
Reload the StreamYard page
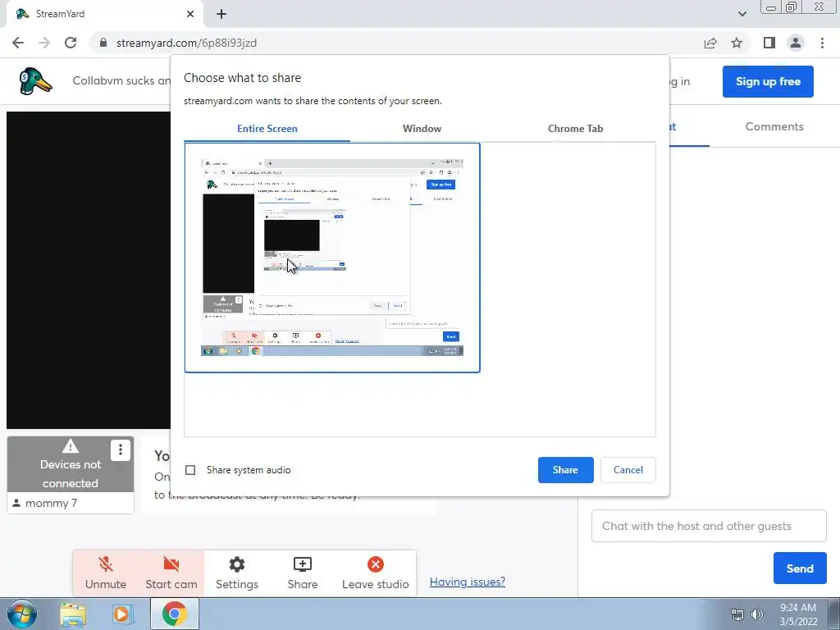(71, 43)
